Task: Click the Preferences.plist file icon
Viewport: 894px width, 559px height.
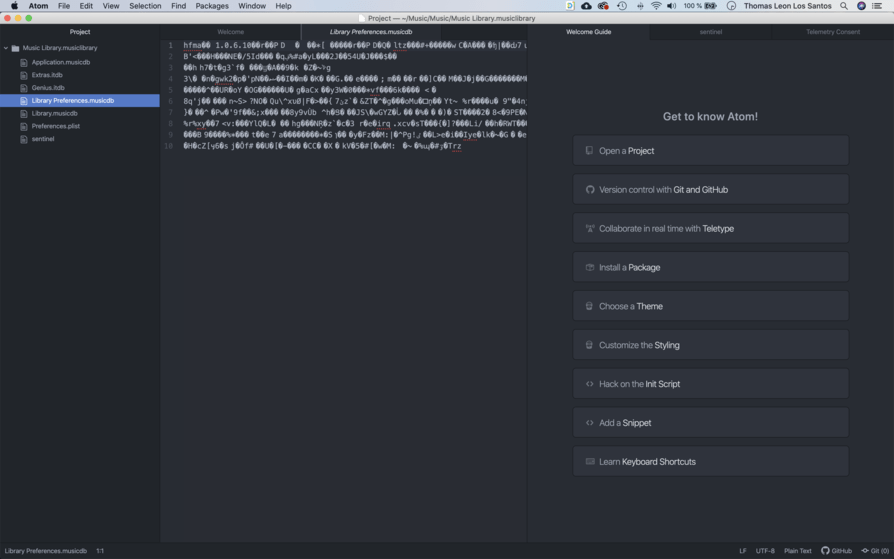Action: (24, 126)
